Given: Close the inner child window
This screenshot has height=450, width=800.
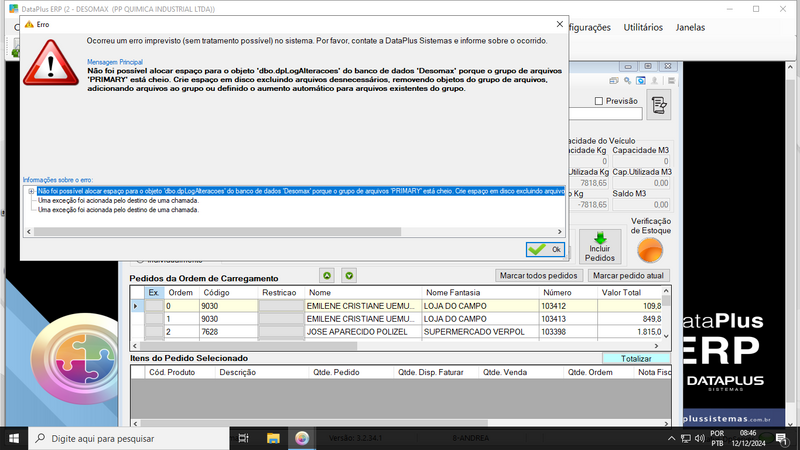Looking at the screenshot, I should coord(667,66).
